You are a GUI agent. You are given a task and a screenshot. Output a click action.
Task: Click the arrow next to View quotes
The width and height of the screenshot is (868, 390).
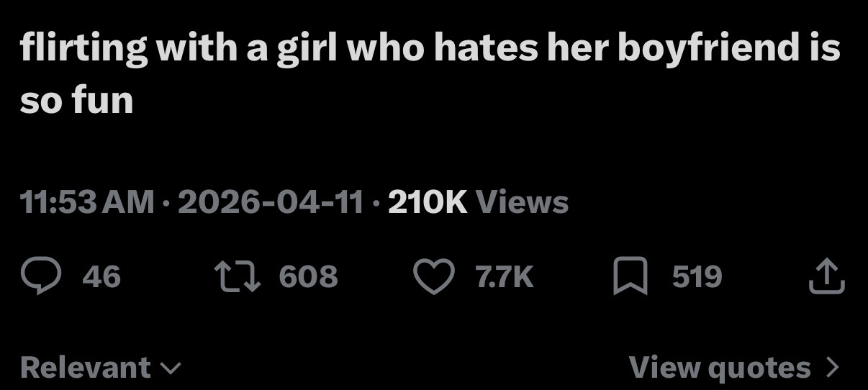pyautogui.click(x=833, y=368)
